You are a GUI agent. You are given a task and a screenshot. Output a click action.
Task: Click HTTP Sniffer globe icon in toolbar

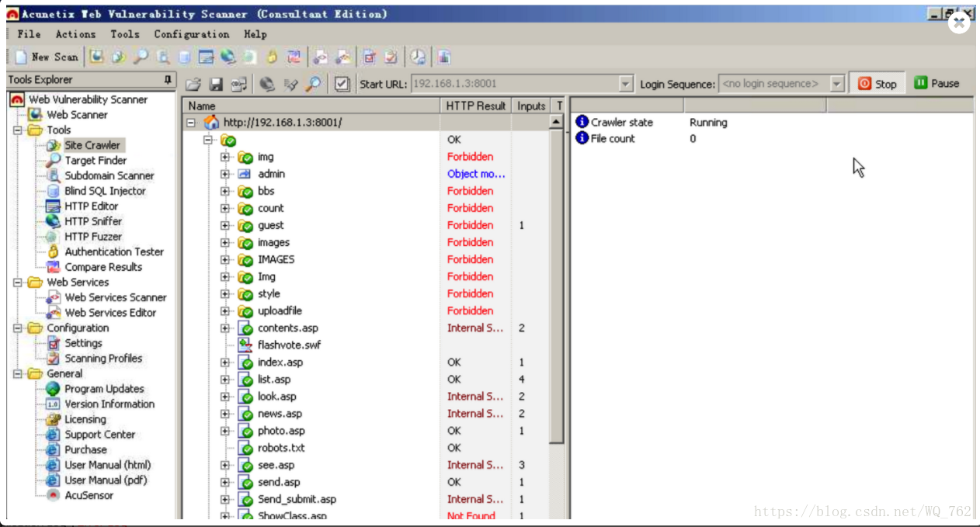pos(228,57)
